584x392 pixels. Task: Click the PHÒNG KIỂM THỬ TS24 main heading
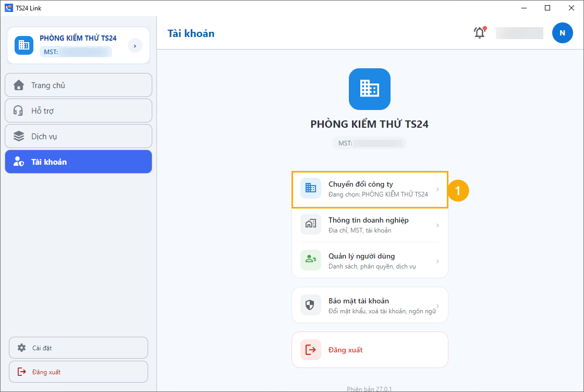(370, 124)
